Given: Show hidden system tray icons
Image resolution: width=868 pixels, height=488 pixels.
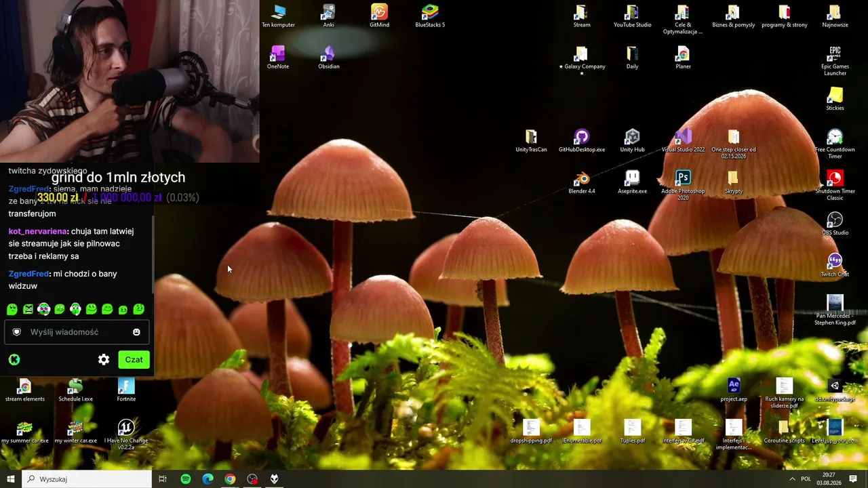Looking at the screenshot, I should coord(792,479).
